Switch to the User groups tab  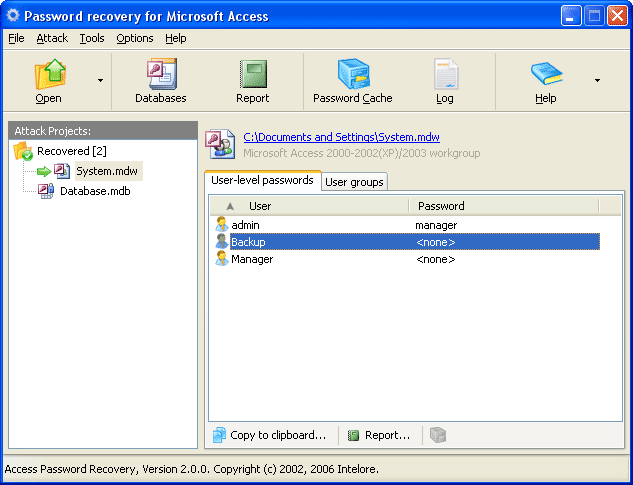354,182
